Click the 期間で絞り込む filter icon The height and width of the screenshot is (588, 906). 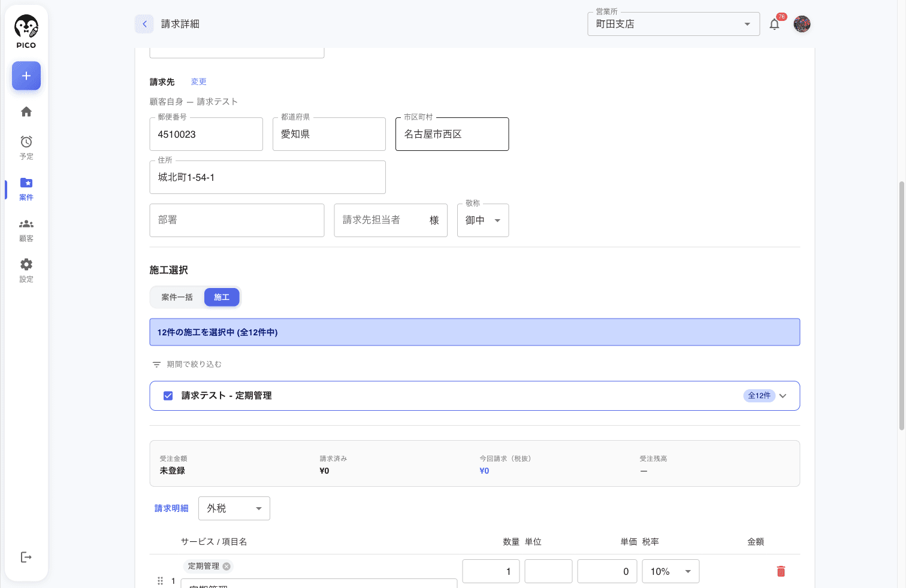click(156, 364)
